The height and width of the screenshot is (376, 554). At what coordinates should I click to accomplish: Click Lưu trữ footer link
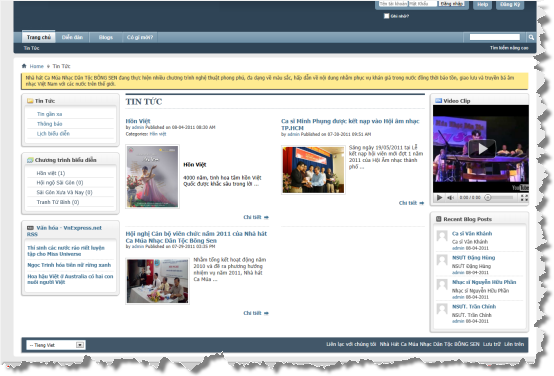(492, 344)
